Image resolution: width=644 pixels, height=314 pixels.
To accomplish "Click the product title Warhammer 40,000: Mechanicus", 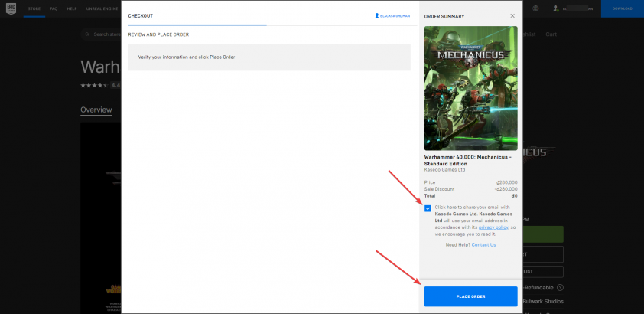I will (467, 160).
